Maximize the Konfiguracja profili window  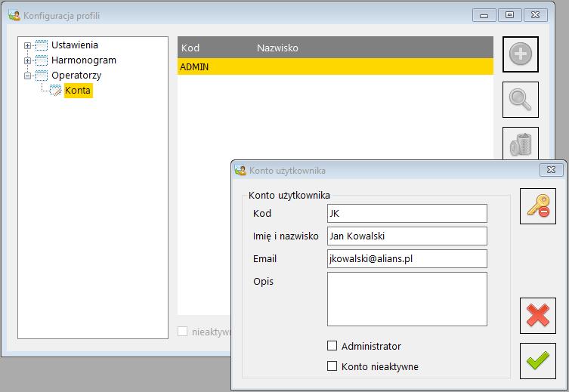(x=509, y=15)
